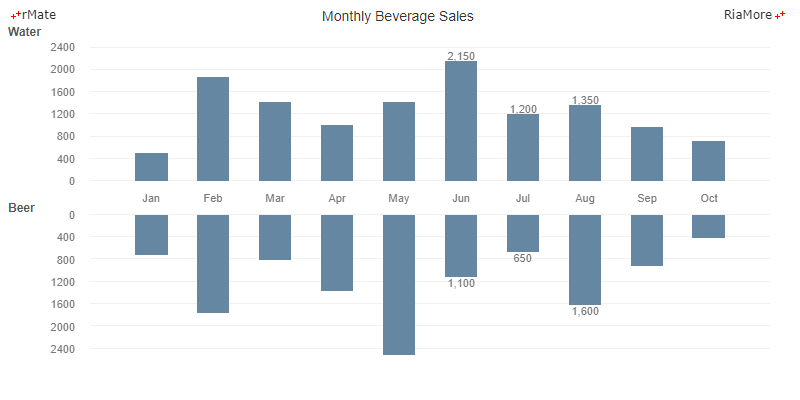This screenshot has width=800, height=400.
Task: Select the Water bar for January
Action: click(151, 167)
